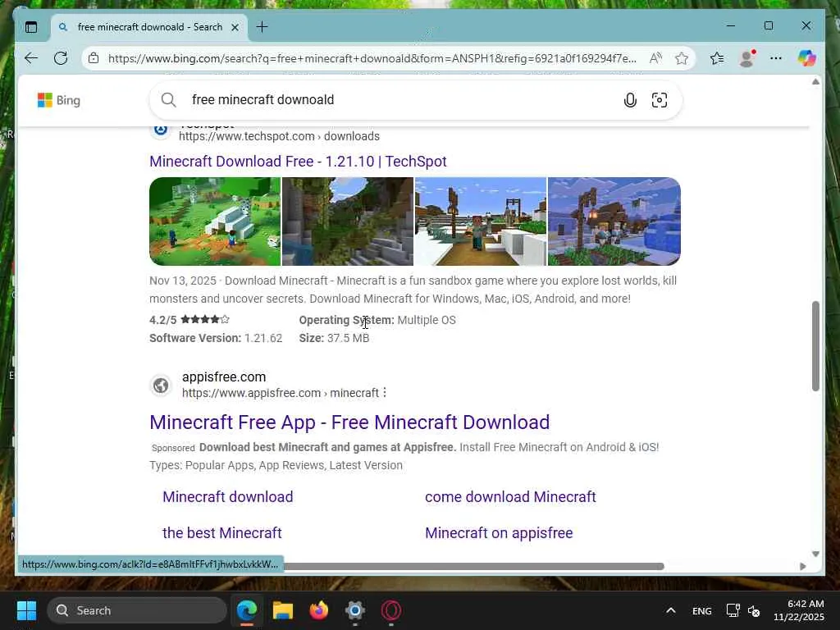Click the horizontal scrollbar thumb
The width and height of the screenshot is (840, 630).
pos(473,566)
